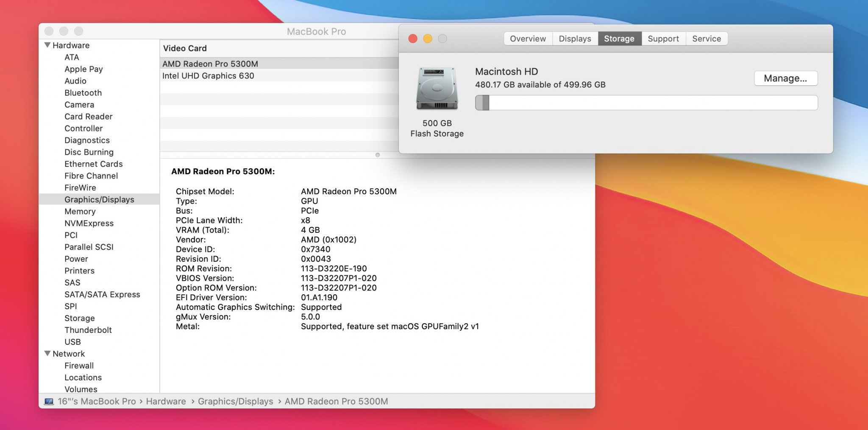Open Printers in the hardware list
Viewport: 868px width, 430px height.
(x=79, y=271)
